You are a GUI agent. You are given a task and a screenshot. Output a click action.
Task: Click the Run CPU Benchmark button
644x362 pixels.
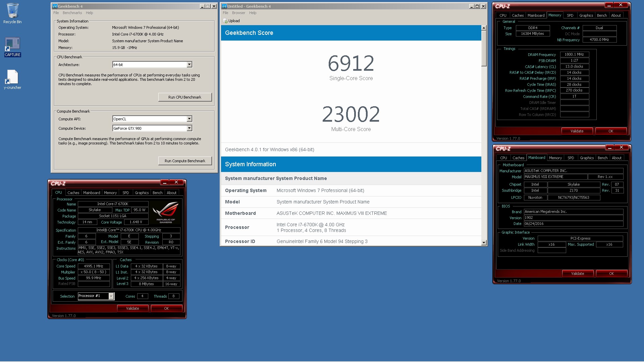pos(185,97)
